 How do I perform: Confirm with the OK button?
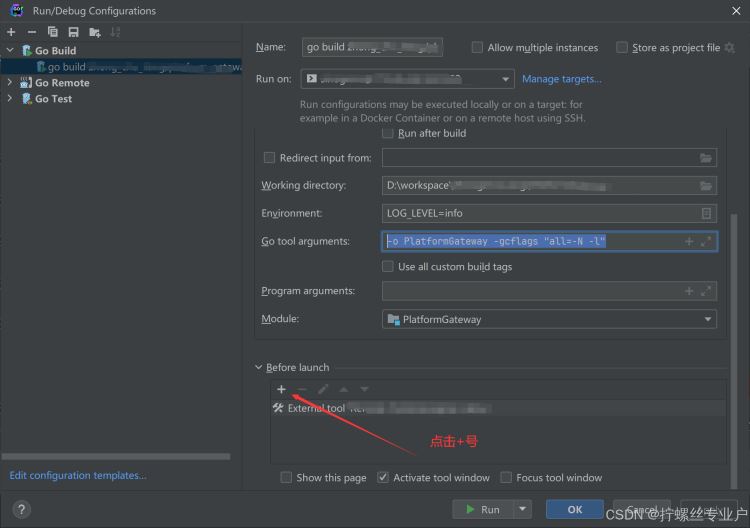click(x=574, y=509)
